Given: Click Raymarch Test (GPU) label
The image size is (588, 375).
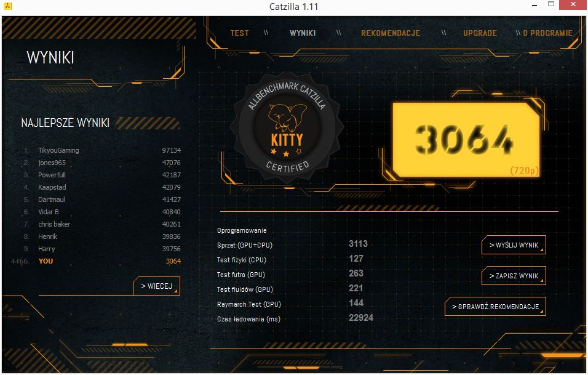Looking at the screenshot, I should pos(248,304).
